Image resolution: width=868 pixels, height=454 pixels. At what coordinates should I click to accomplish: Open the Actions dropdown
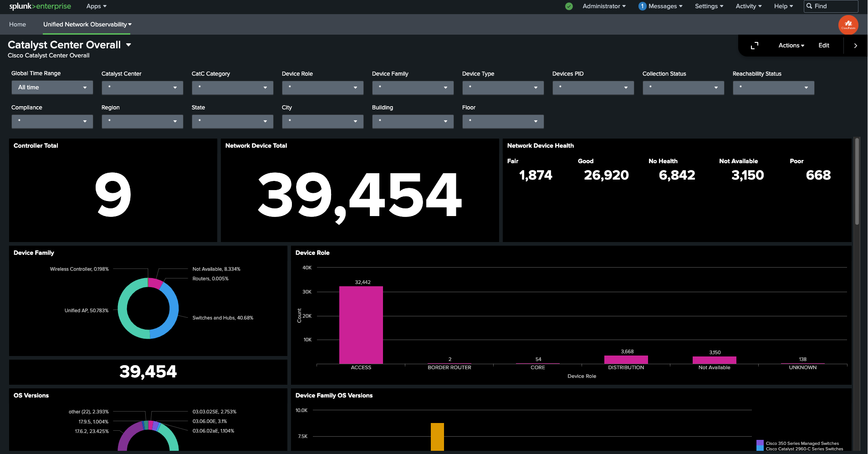(x=791, y=46)
